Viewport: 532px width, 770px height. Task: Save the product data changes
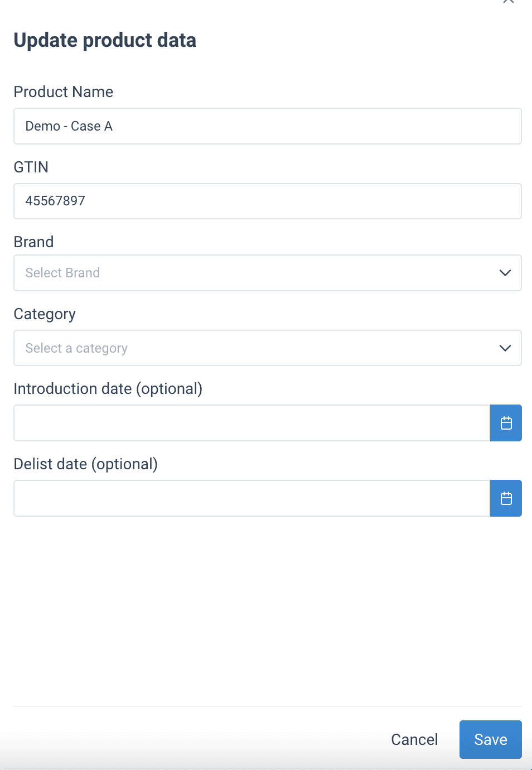click(x=490, y=739)
